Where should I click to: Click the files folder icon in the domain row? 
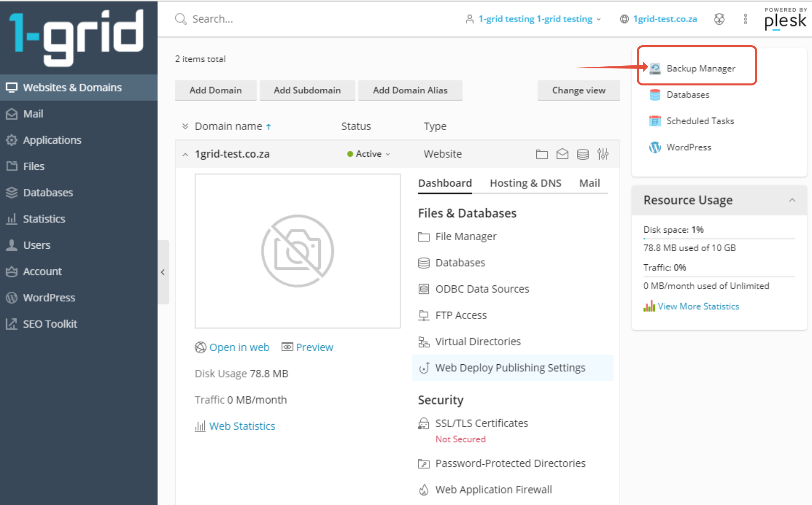tap(542, 154)
